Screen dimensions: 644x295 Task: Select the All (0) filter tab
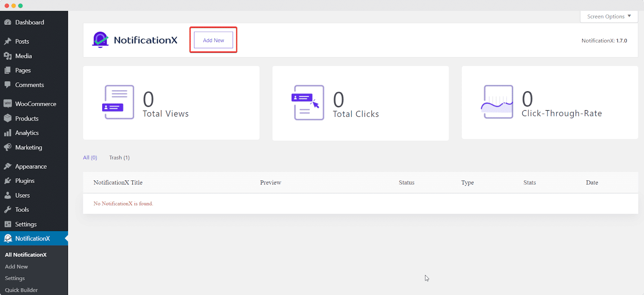click(90, 158)
